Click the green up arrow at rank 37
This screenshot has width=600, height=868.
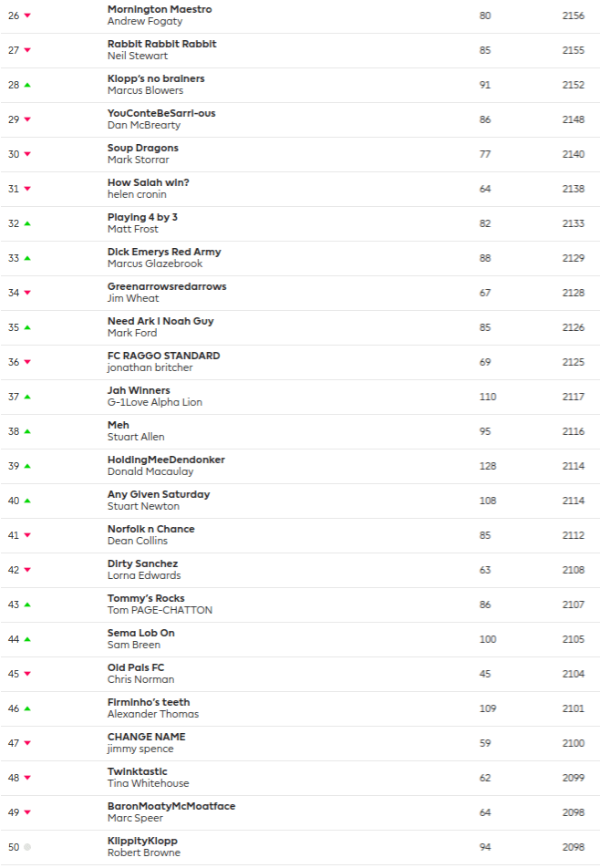click(27, 397)
